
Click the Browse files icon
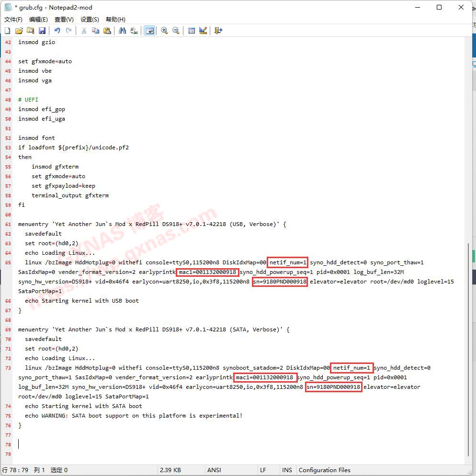pyautogui.click(x=30, y=31)
